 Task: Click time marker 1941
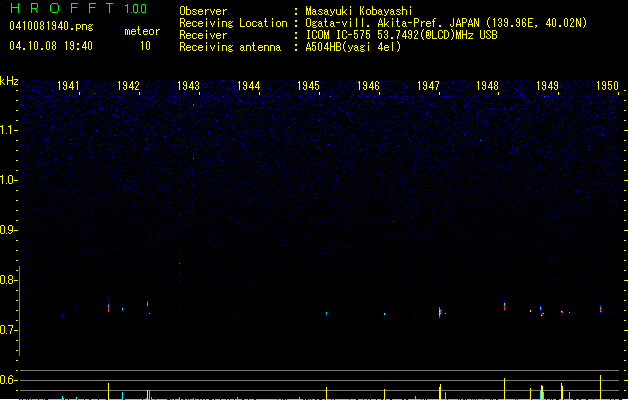tap(68, 86)
